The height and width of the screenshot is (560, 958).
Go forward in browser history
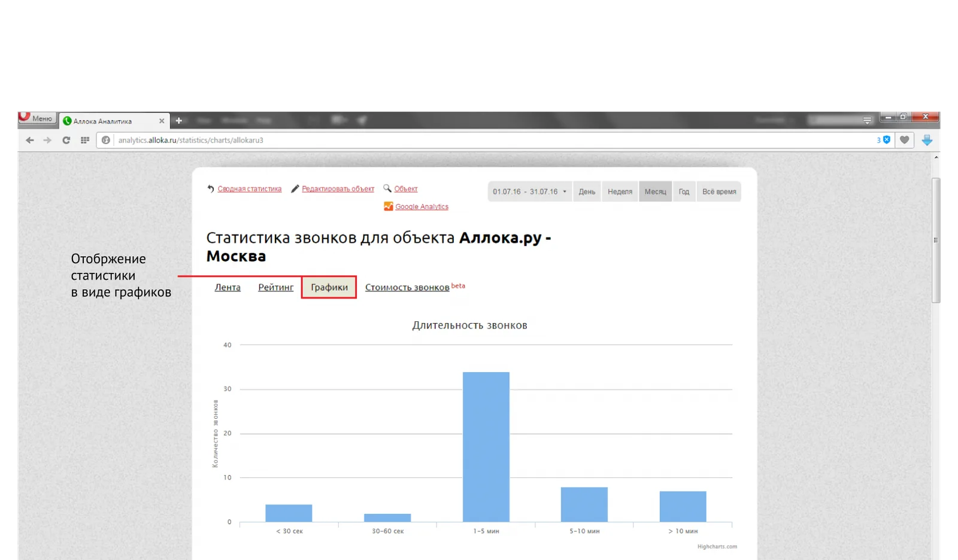47,140
